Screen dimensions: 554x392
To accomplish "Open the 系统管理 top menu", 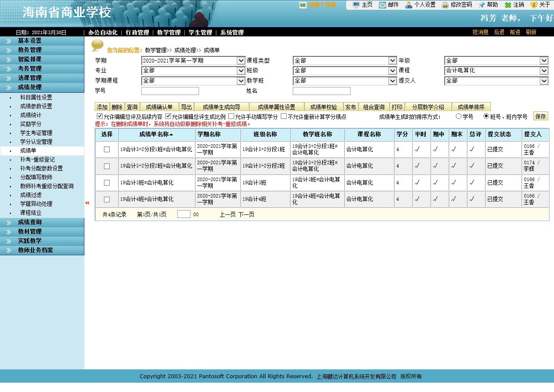I will point(232,32).
